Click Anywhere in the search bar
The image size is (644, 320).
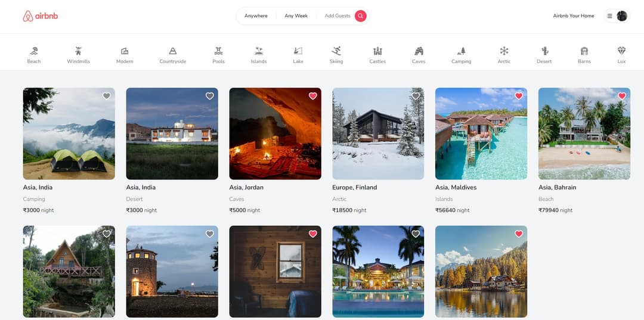click(256, 16)
